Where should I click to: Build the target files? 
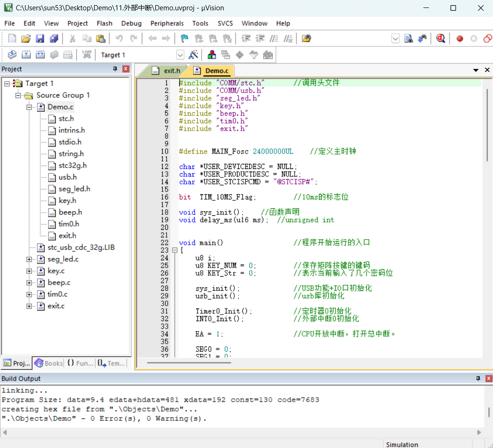[x=26, y=55]
